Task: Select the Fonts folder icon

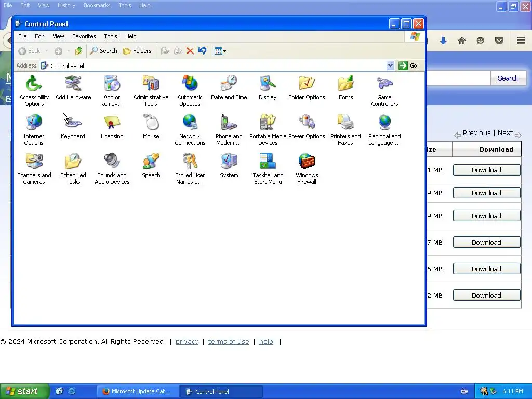Action: (345, 87)
